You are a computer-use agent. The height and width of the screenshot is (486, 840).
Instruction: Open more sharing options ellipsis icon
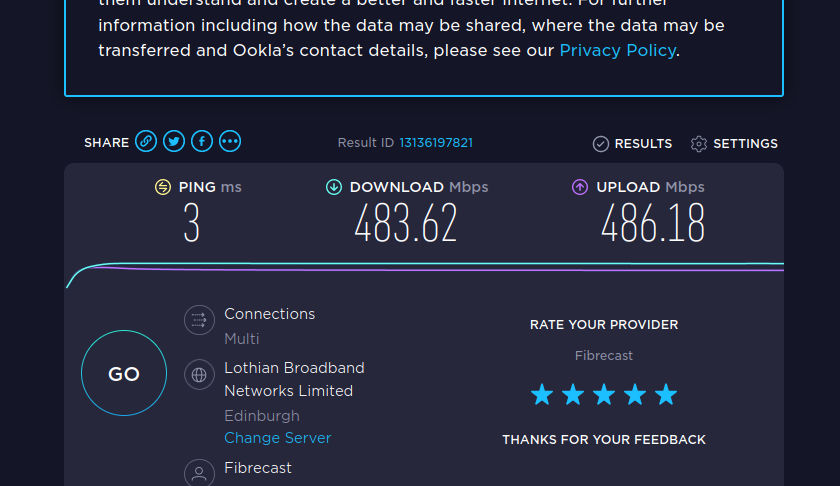pos(230,141)
